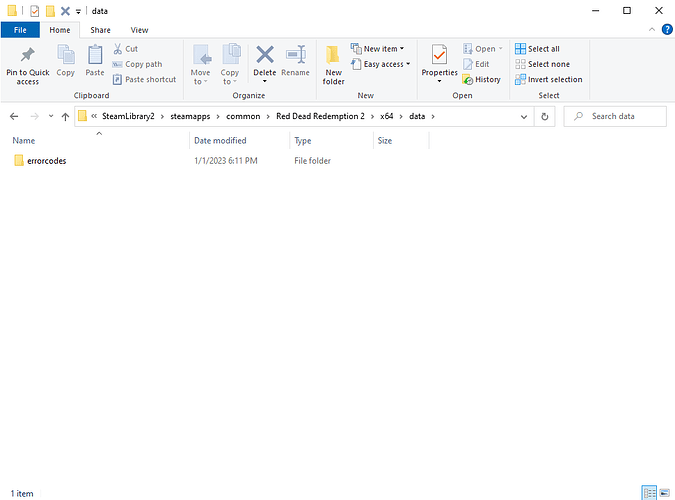The height and width of the screenshot is (500, 675).
Task: Click the Paste clipboard icon
Action: pos(95,55)
